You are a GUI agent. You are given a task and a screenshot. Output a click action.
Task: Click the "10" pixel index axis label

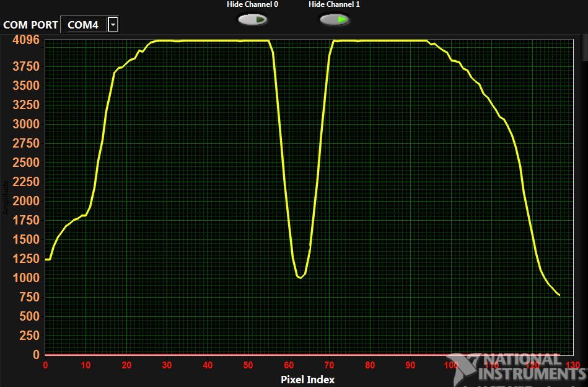86,365
